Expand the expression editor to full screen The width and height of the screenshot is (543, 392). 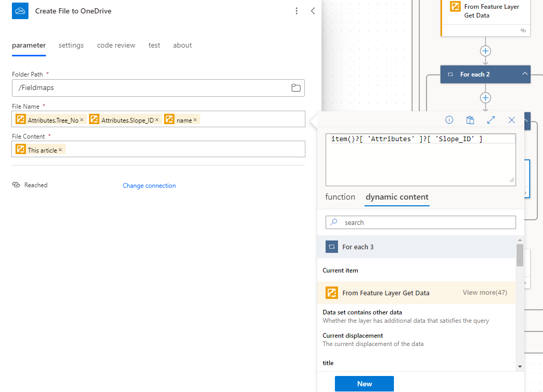[x=491, y=119]
